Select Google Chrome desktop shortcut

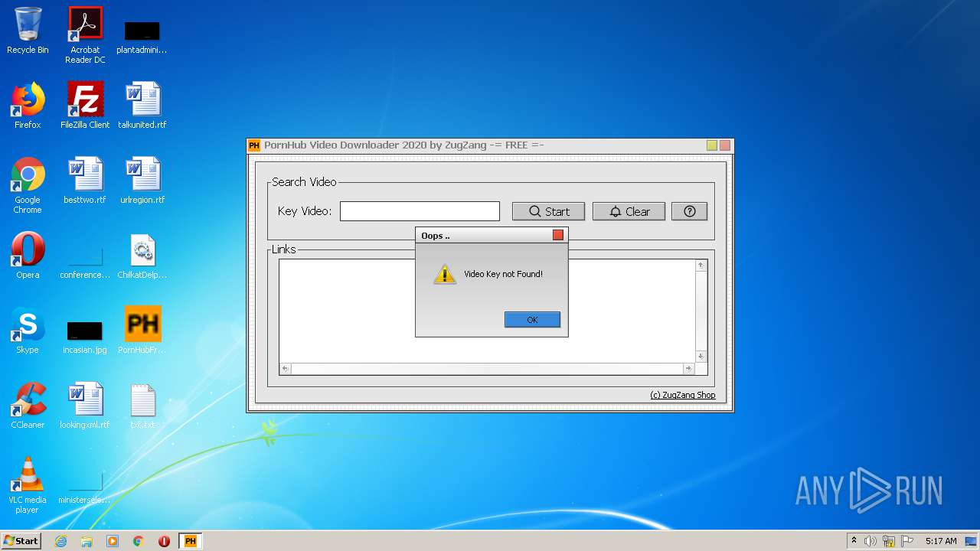(x=28, y=185)
